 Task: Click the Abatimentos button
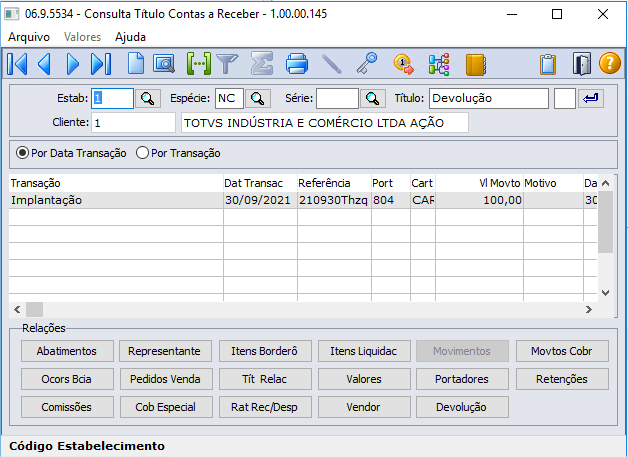click(x=67, y=351)
